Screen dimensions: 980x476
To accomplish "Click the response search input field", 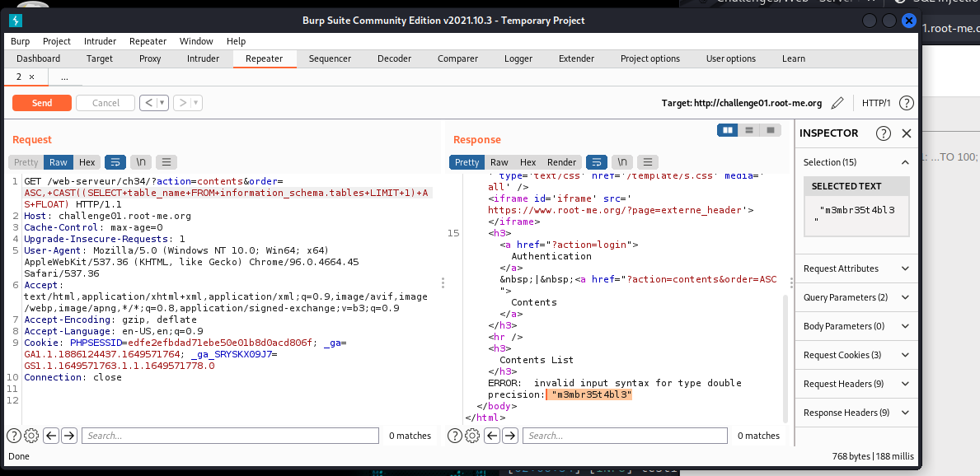I will pyautogui.click(x=625, y=436).
